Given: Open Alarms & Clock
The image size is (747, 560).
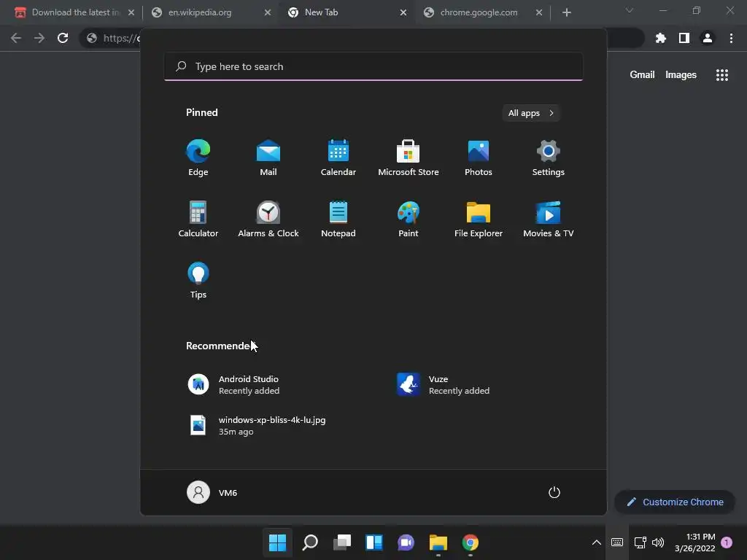Looking at the screenshot, I should (268, 219).
